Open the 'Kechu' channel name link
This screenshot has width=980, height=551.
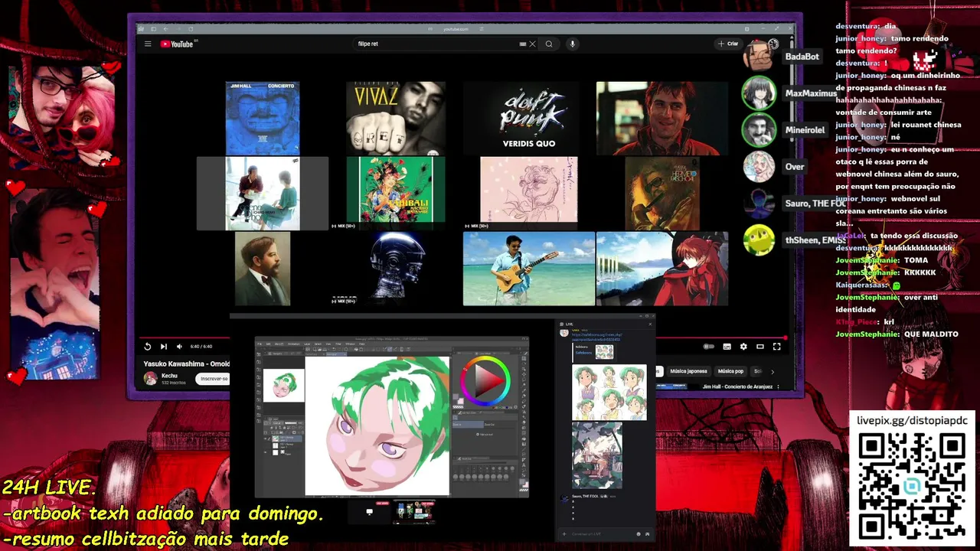click(169, 376)
